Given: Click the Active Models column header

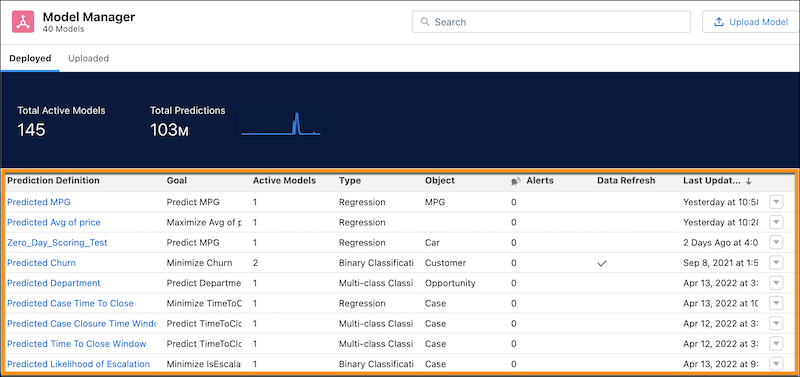Looking at the screenshot, I should click(284, 181).
